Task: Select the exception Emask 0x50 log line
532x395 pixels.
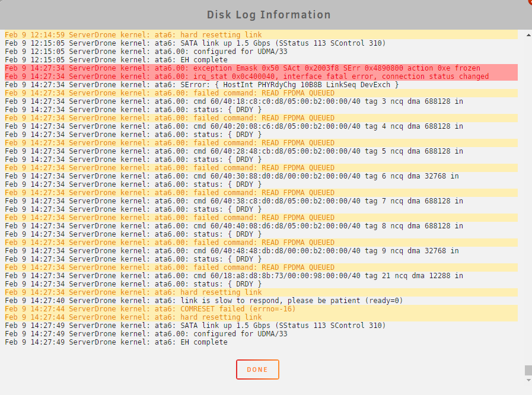Action: click(261, 68)
